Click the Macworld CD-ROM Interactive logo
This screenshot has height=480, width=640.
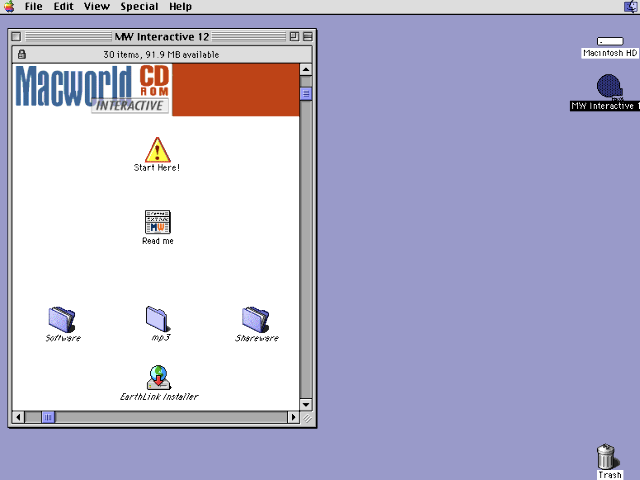92,89
